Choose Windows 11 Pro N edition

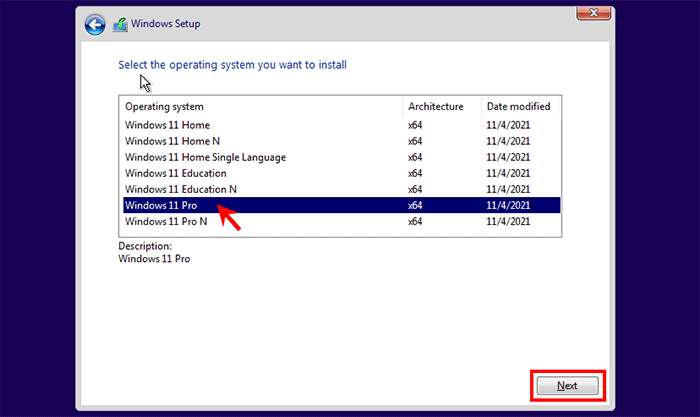[342, 221]
